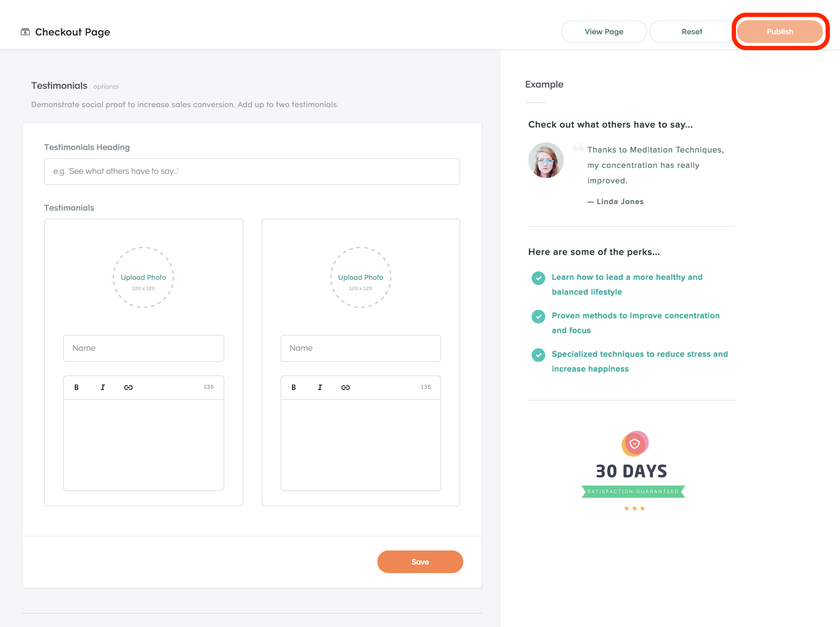Upload photo for second testimonial
Viewport: 840px width, 627px height.
point(360,277)
